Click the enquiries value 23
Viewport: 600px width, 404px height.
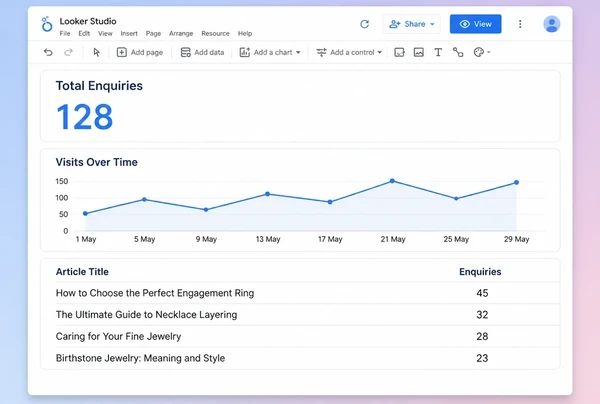(482, 358)
